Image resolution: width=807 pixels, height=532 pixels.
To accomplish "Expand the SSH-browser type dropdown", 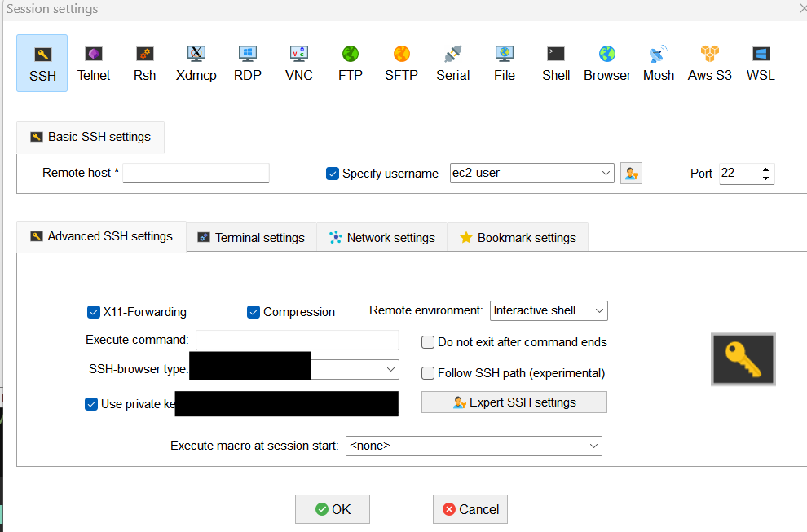I will coord(390,369).
